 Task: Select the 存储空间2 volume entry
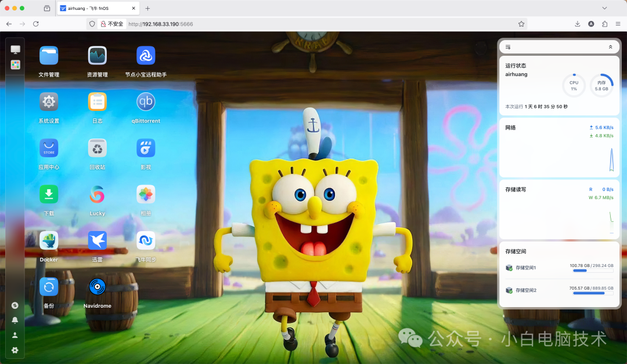pos(559,290)
